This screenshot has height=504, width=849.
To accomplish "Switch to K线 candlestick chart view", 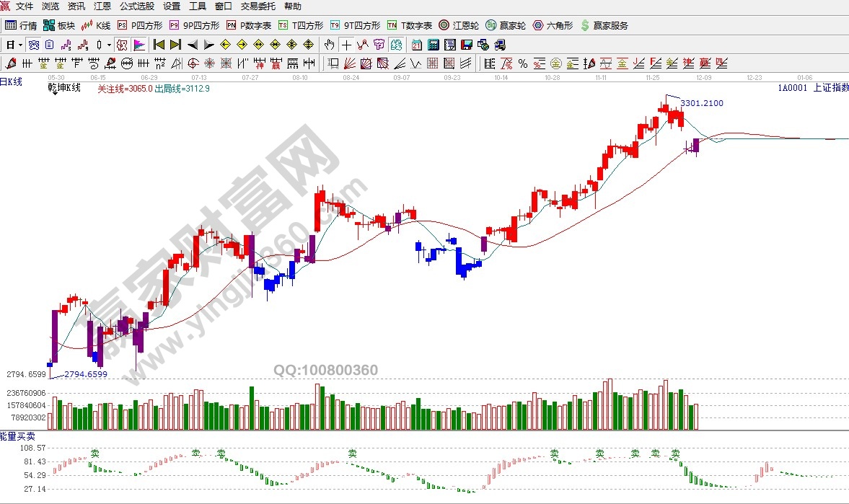I will [x=96, y=25].
